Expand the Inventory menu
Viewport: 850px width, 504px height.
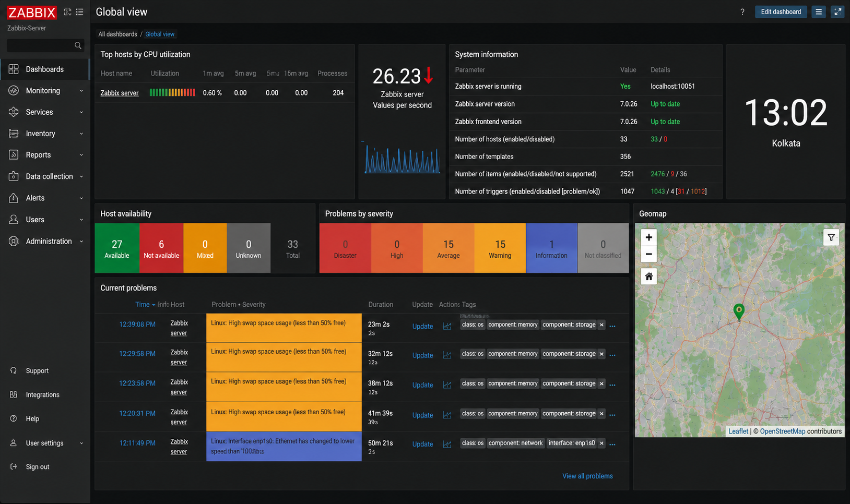coord(45,134)
